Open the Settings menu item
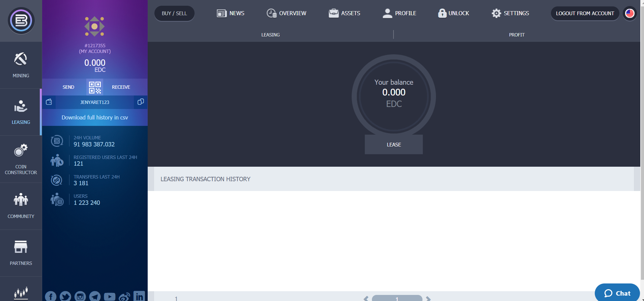The image size is (644, 301). 510,13
